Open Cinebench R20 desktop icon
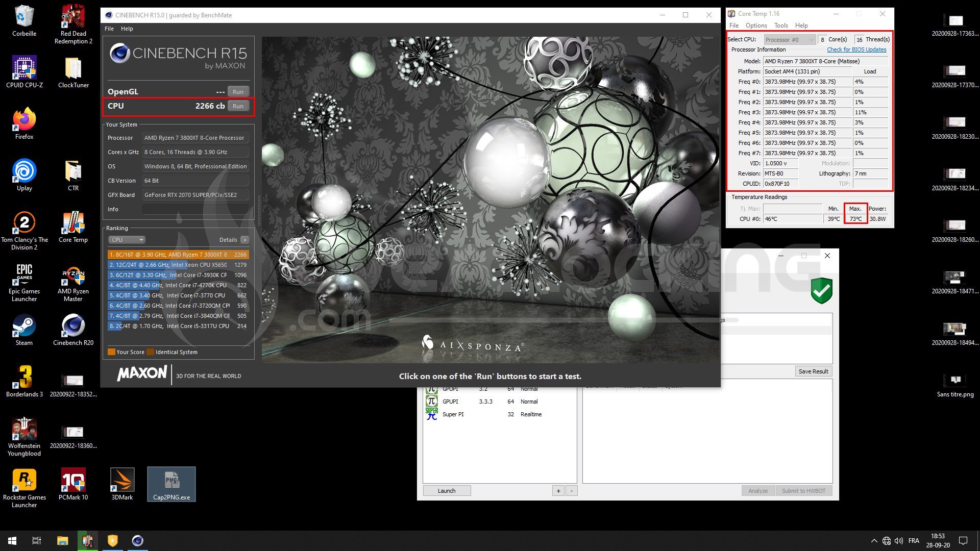 (73, 331)
